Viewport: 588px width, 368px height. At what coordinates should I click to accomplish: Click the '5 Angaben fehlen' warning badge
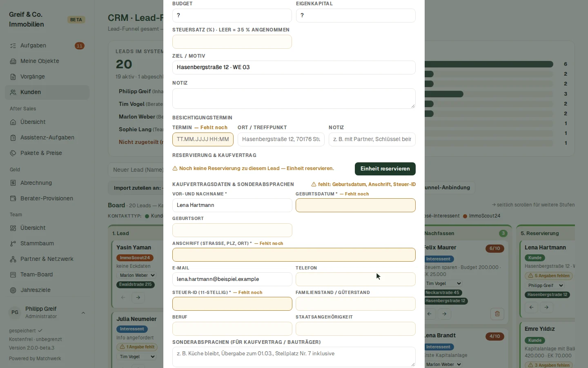click(549, 276)
